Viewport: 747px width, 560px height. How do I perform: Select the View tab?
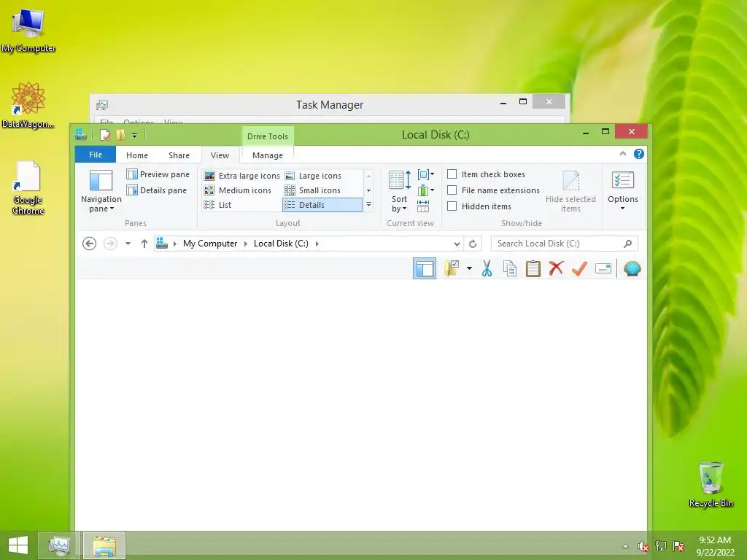220,155
